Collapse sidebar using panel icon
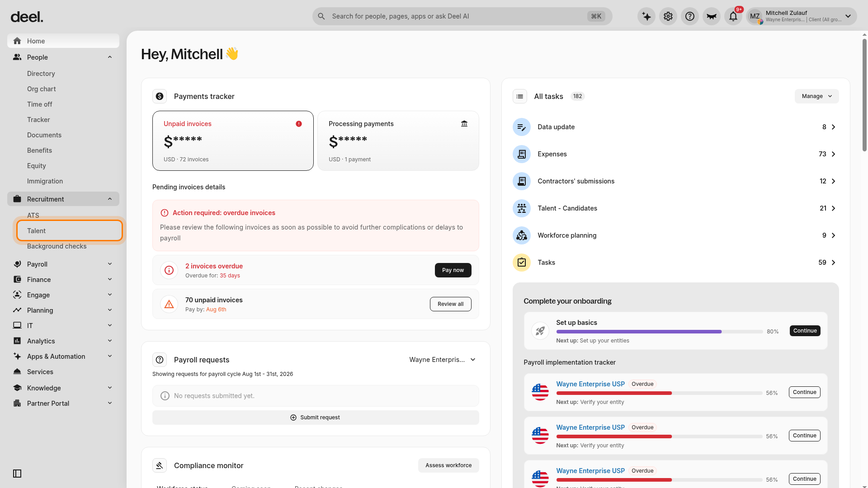 17,474
